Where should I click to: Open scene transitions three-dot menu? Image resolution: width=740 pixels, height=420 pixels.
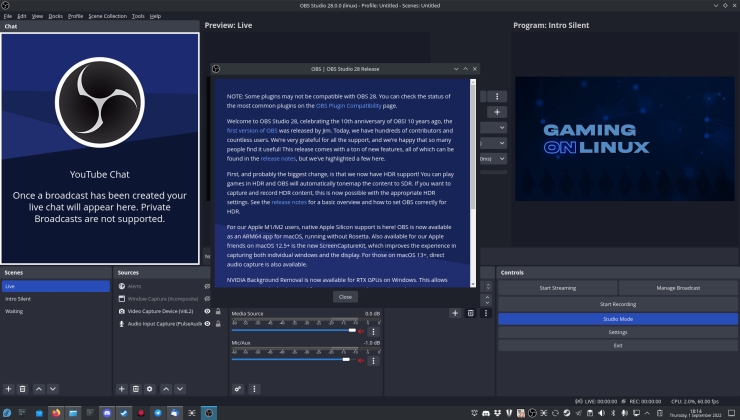(x=486, y=313)
